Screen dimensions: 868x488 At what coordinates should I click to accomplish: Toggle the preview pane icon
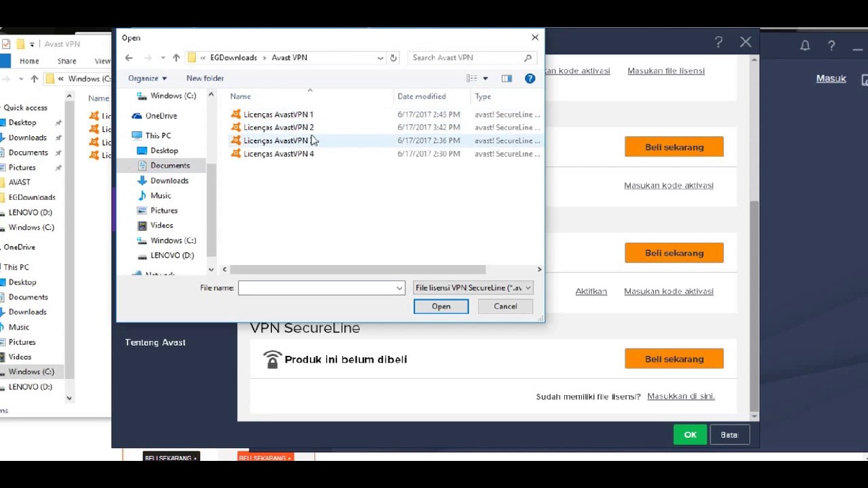[507, 78]
